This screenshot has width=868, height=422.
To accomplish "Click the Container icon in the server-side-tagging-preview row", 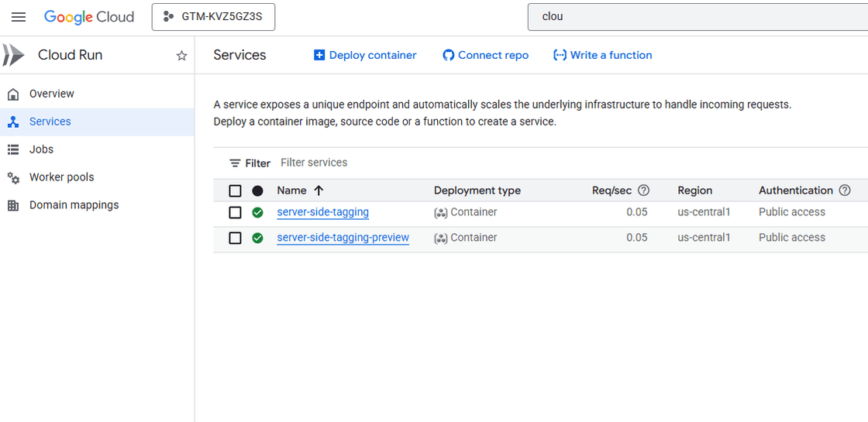I will (441, 238).
